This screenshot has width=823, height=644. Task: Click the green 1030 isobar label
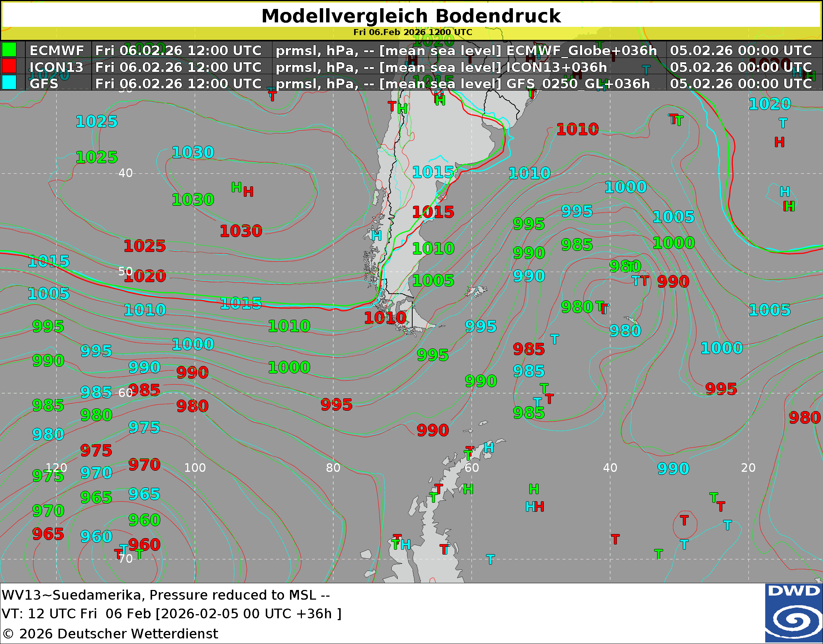(193, 199)
